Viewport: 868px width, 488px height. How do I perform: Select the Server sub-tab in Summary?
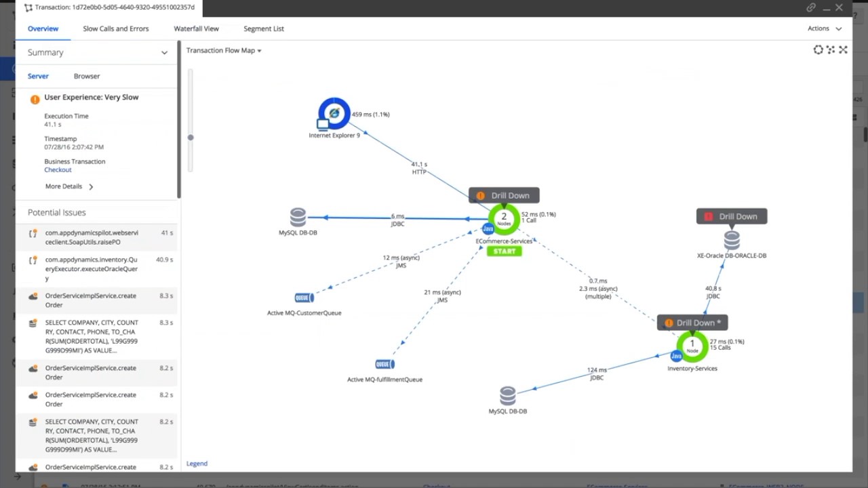38,76
